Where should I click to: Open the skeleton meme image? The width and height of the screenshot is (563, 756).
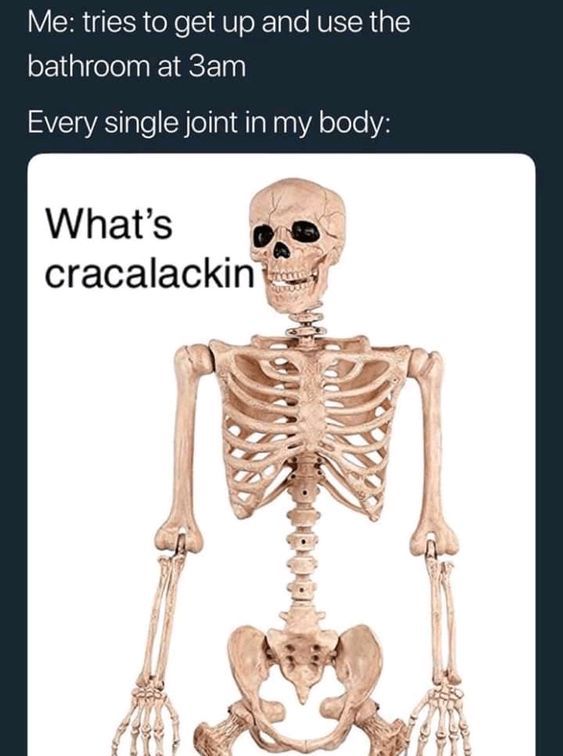tap(282, 455)
